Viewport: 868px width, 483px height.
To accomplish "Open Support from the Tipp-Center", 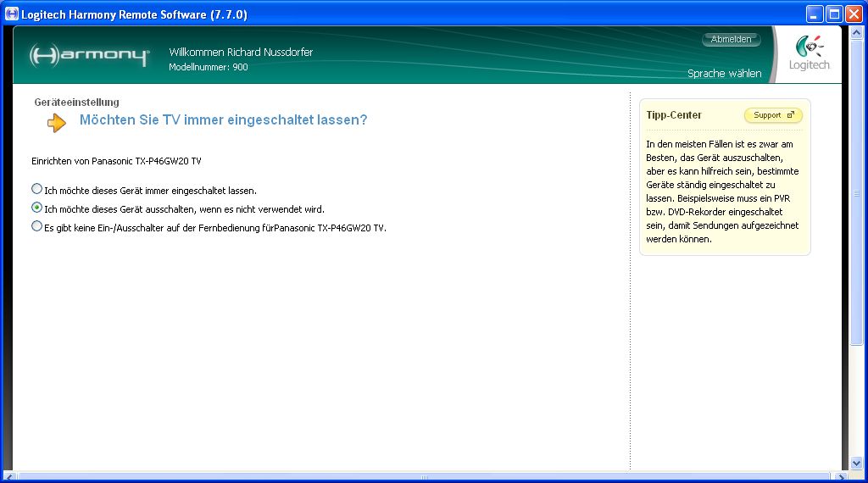I will coord(772,115).
